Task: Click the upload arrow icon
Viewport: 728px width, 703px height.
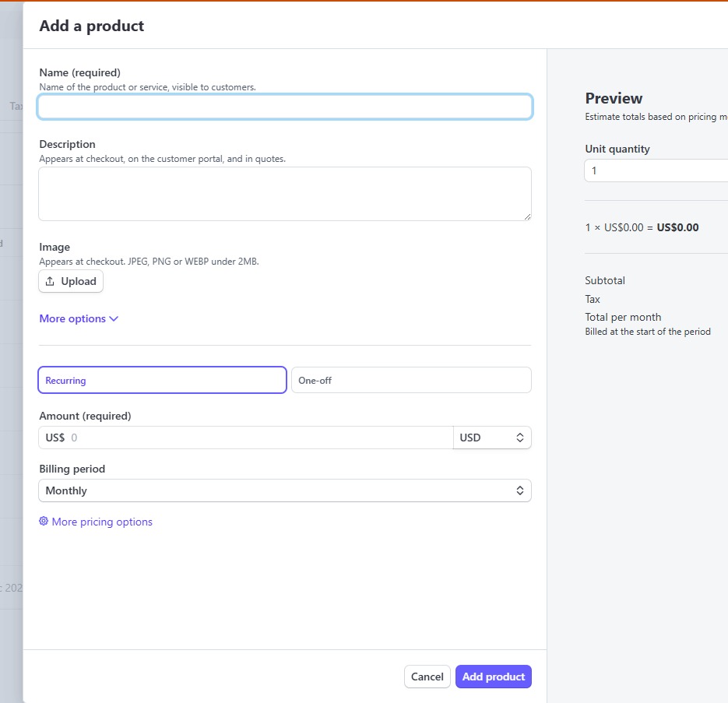Action: click(x=50, y=281)
